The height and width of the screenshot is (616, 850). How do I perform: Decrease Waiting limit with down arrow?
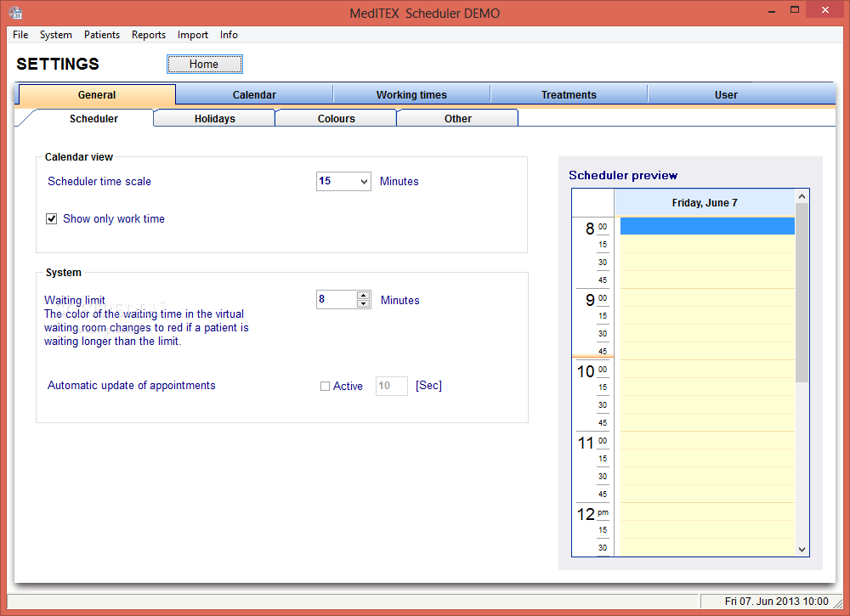click(x=364, y=304)
